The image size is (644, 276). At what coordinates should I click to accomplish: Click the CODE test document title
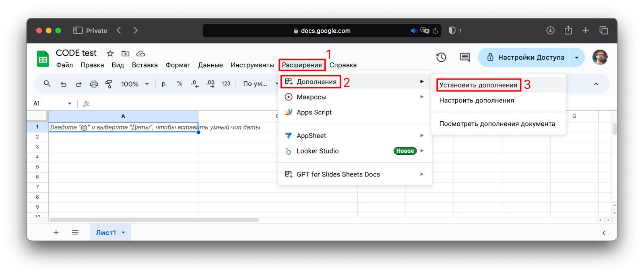(76, 53)
